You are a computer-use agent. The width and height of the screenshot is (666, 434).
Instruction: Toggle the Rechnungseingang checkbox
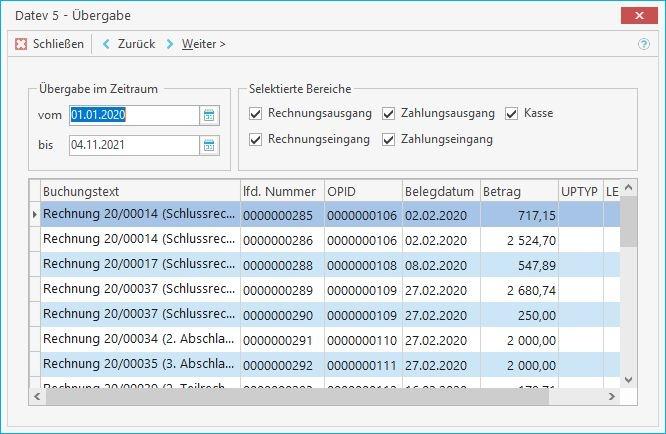tap(255, 139)
